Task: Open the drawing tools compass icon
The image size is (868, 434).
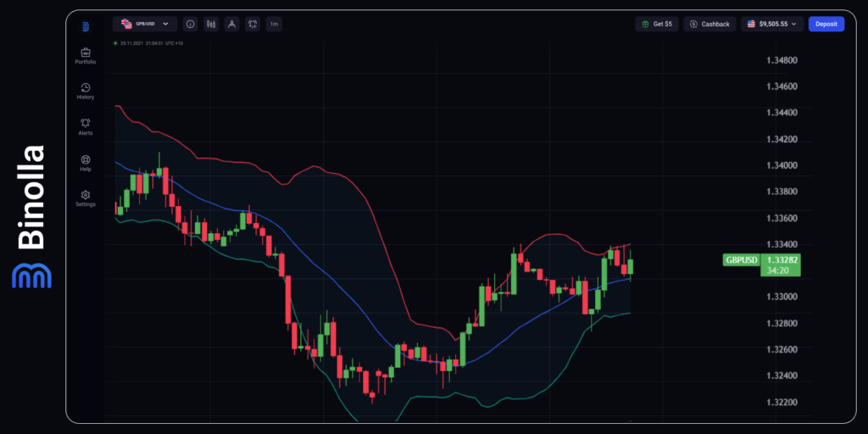Action: tap(232, 24)
